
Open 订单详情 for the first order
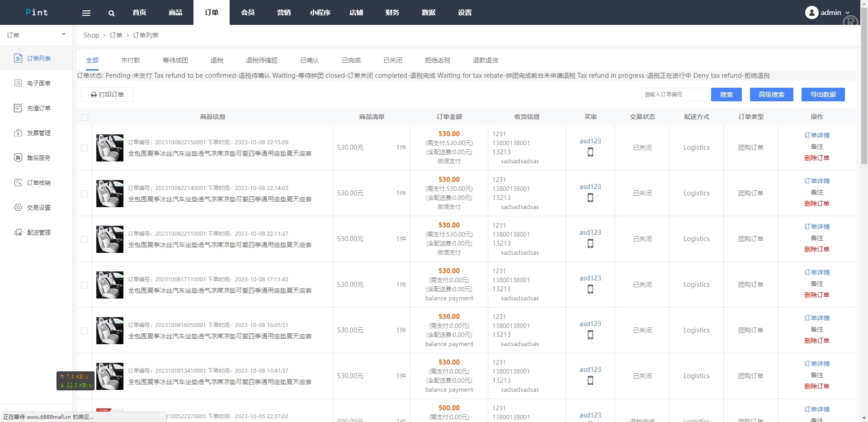(816, 135)
